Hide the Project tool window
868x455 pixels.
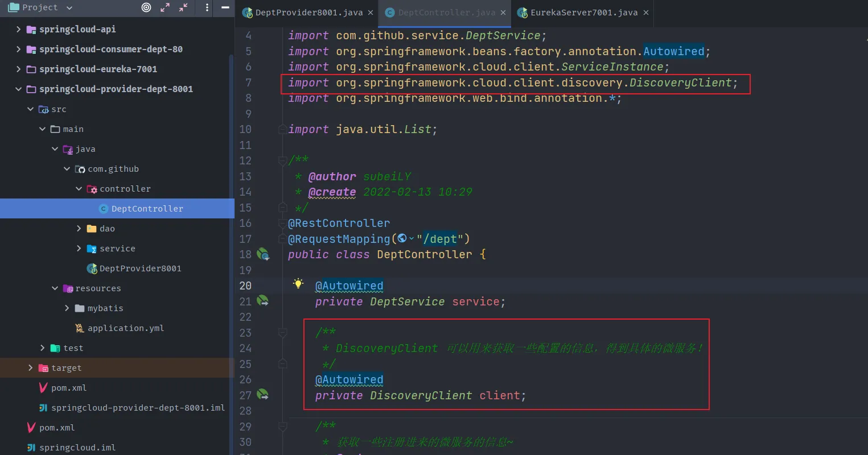(x=225, y=7)
